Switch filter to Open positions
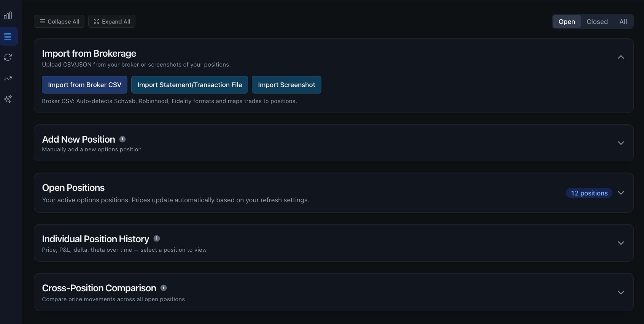This screenshot has height=324, width=644. coord(566,22)
